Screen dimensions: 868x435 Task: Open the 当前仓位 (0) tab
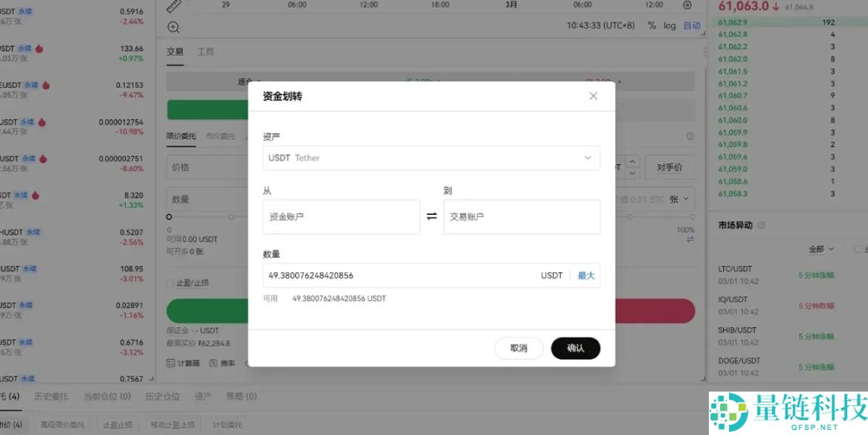pos(106,397)
